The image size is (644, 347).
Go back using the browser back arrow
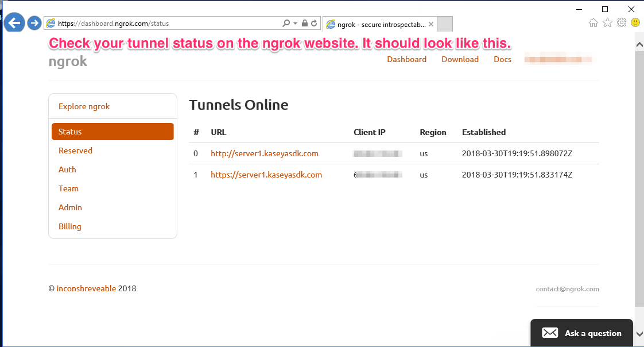click(x=14, y=23)
